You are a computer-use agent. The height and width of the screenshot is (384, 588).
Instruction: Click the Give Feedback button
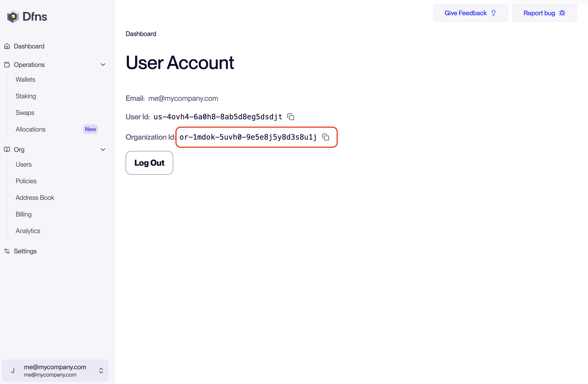click(x=470, y=13)
